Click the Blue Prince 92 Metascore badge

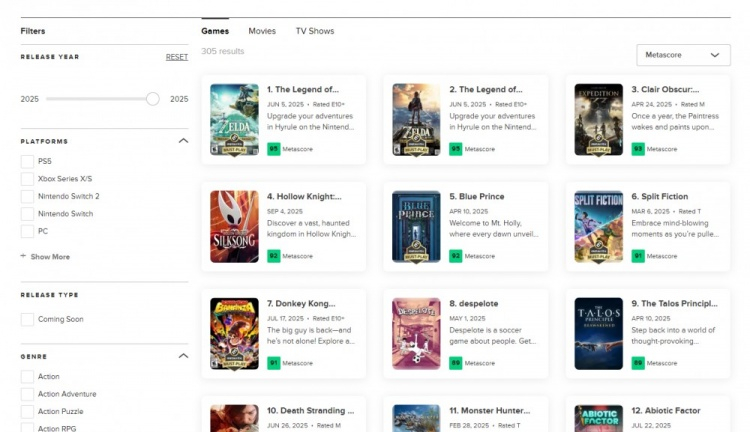point(456,256)
